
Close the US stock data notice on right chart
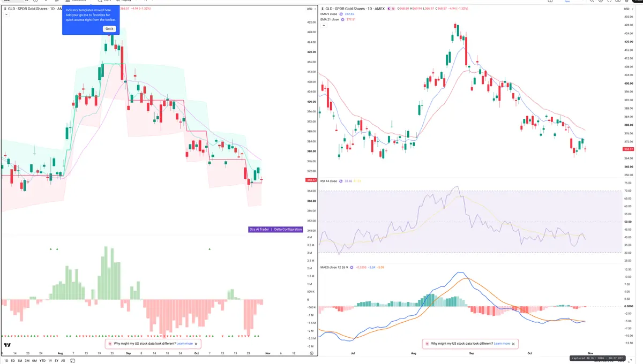point(513,344)
